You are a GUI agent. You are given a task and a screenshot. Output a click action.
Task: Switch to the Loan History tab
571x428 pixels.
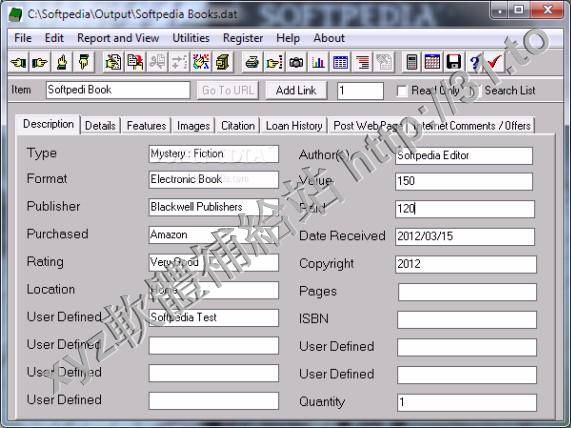[294, 126]
